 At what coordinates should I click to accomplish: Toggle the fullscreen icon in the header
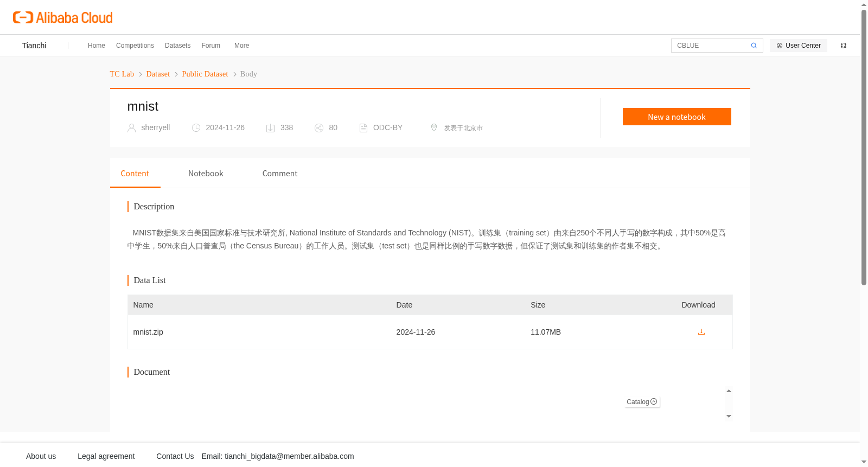pos(844,46)
